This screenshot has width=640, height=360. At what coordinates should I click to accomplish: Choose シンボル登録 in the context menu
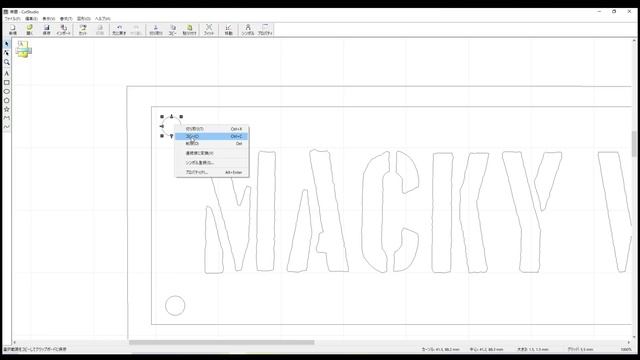point(211,162)
